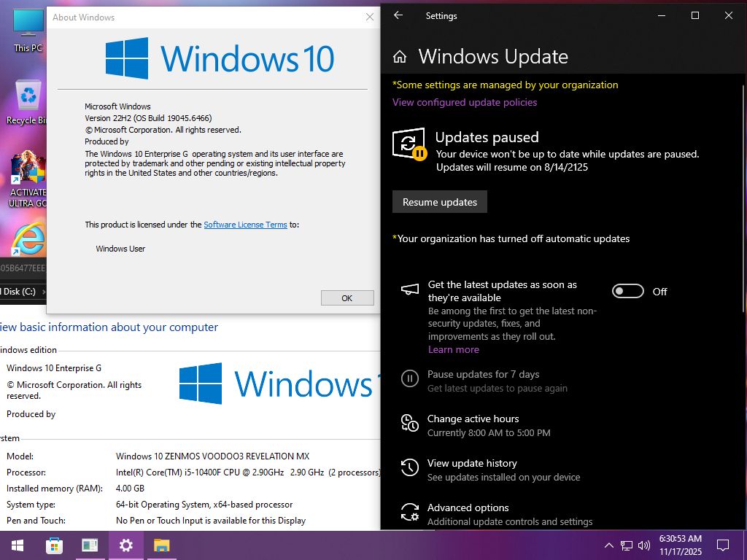Maximize the Settings window
This screenshot has height=560, width=747.
pyautogui.click(x=695, y=15)
